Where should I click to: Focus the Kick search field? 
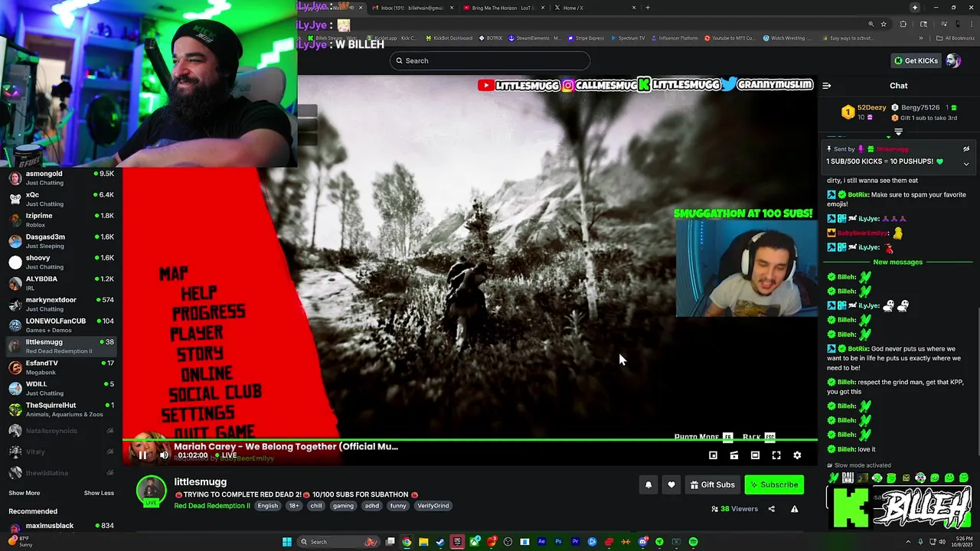point(490,60)
